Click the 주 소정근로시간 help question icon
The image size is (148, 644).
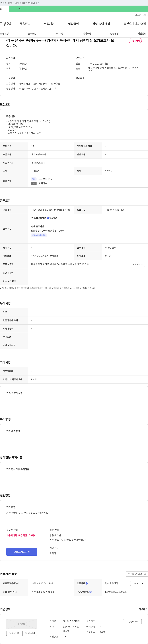click(x=48, y=218)
